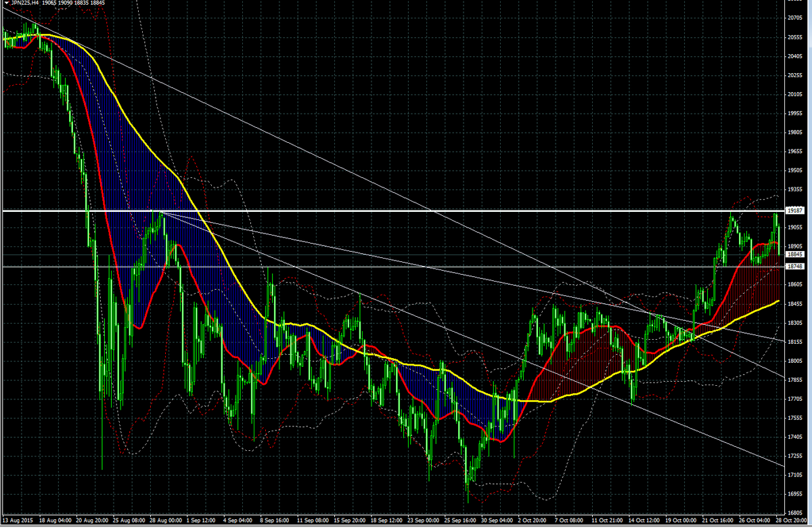Click the 16955 price scale label
This screenshot has height=528, width=812.
point(795,495)
